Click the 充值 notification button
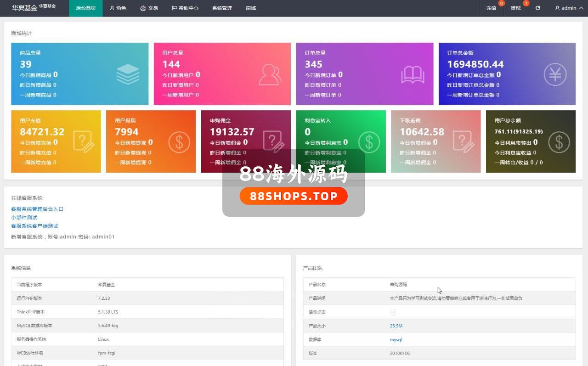Image resolution: width=588 pixels, height=366 pixels. click(491, 8)
